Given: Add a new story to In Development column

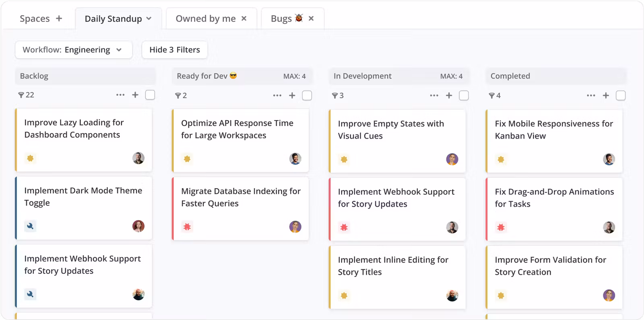Looking at the screenshot, I should (x=449, y=95).
